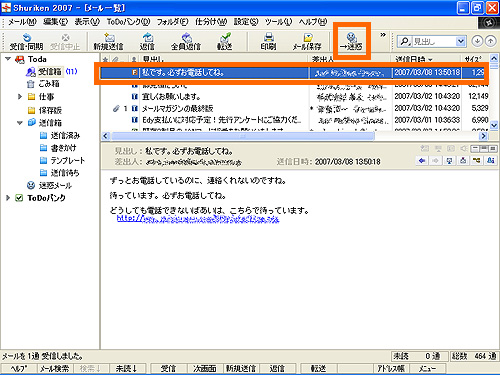Select the 迷惑メール spam folder
This screenshot has width=500, height=375.
pyautogui.click(x=55, y=185)
